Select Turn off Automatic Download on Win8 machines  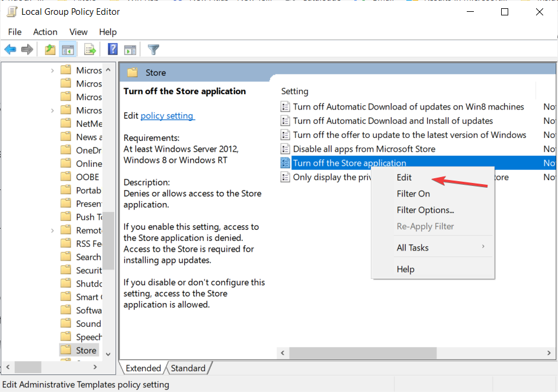coord(409,107)
